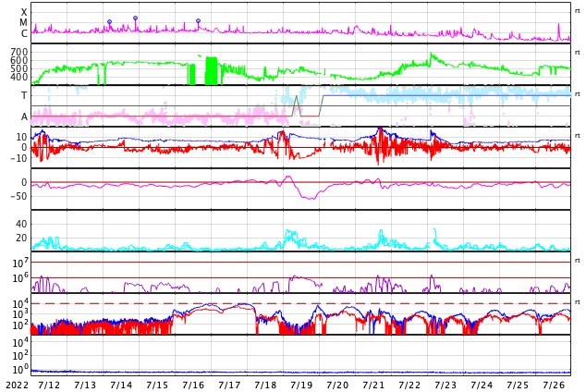Click the 10^3 axis label
The height and width of the screenshot is (392, 586).
[x=20, y=314]
